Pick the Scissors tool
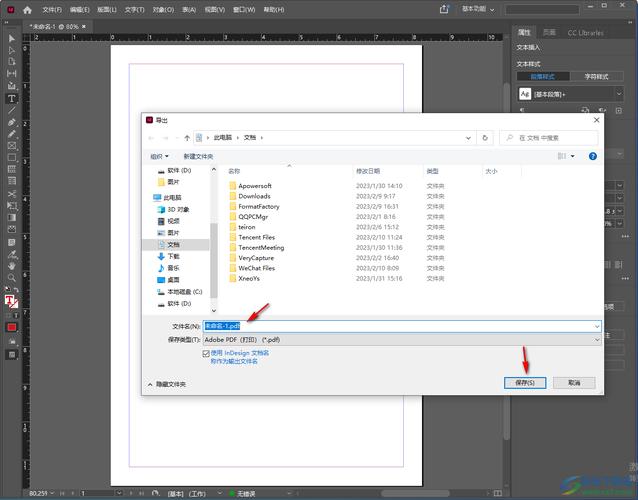Image resolution: width=638 pixels, height=500 pixels. click(x=12, y=193)
